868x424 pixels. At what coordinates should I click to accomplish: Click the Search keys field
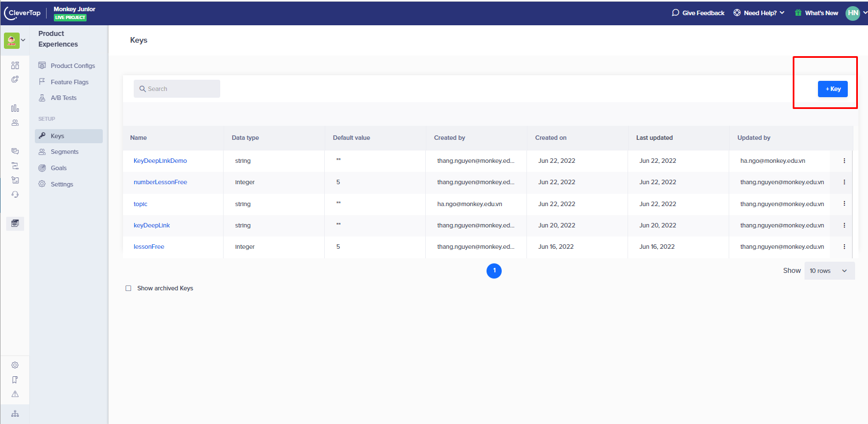(x=177, y=89)
